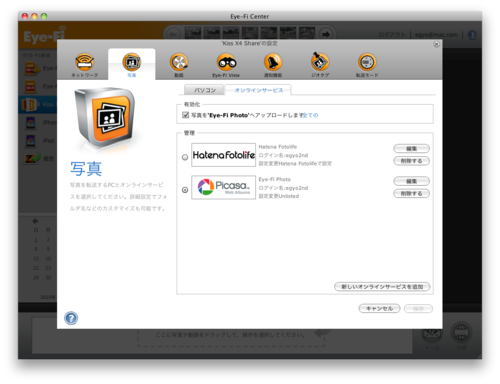The width and height of the screenshot is (500, 384).
Task: Click 削除する for Hatena Fotolife
Action: (412, 161)
